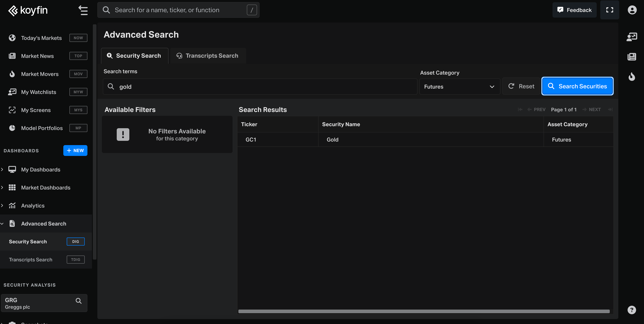
Task: Switch to the Transcripts Search tab
Action: click(208, 56)
